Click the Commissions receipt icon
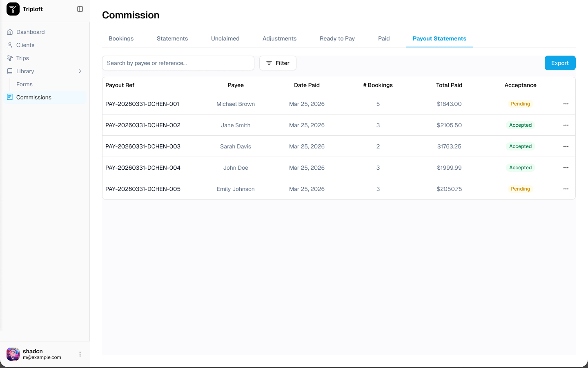588x368 pixels. (10, 97)
